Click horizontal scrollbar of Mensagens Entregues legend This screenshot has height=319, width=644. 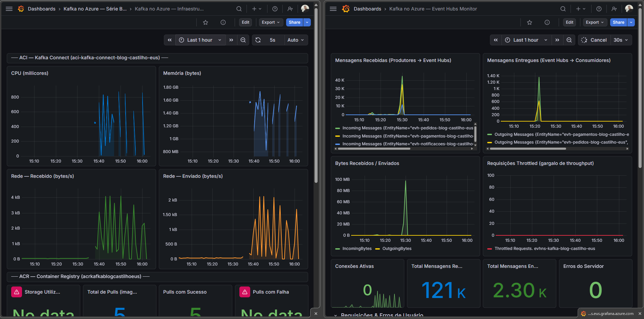528,149
